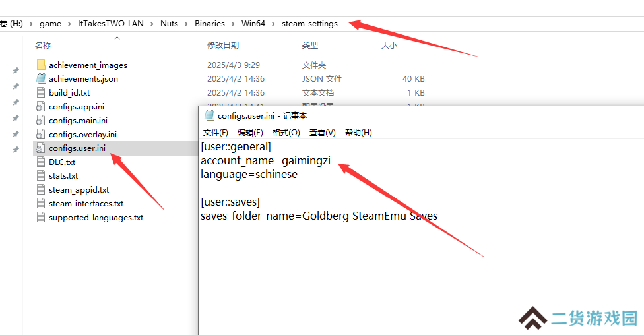Click steam_settings in the address bar

point(309,24)
